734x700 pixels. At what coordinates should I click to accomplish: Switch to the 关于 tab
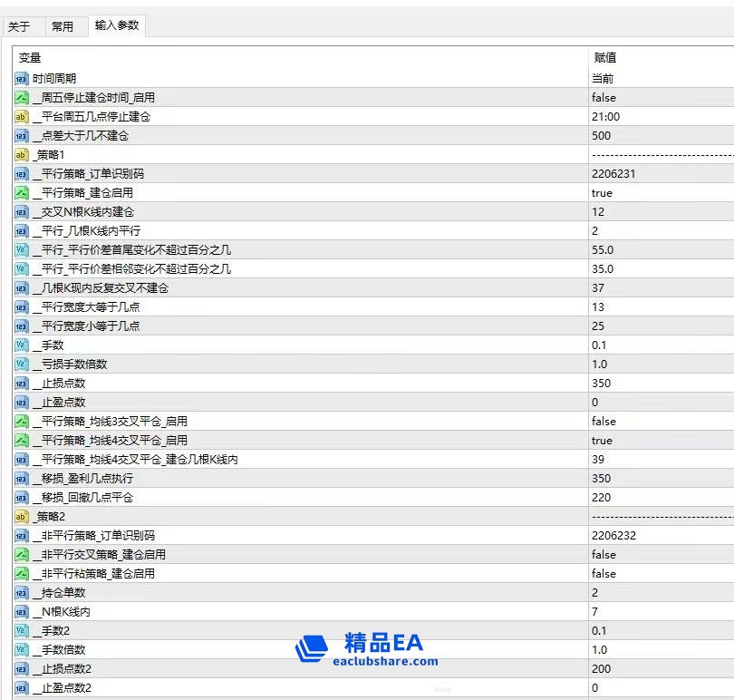pyautogui.click(x=19, y=26)
